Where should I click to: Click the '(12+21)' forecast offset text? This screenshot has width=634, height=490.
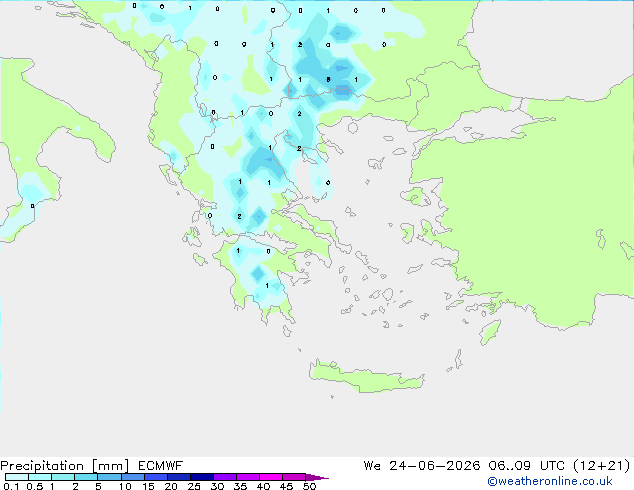(602, 466)
